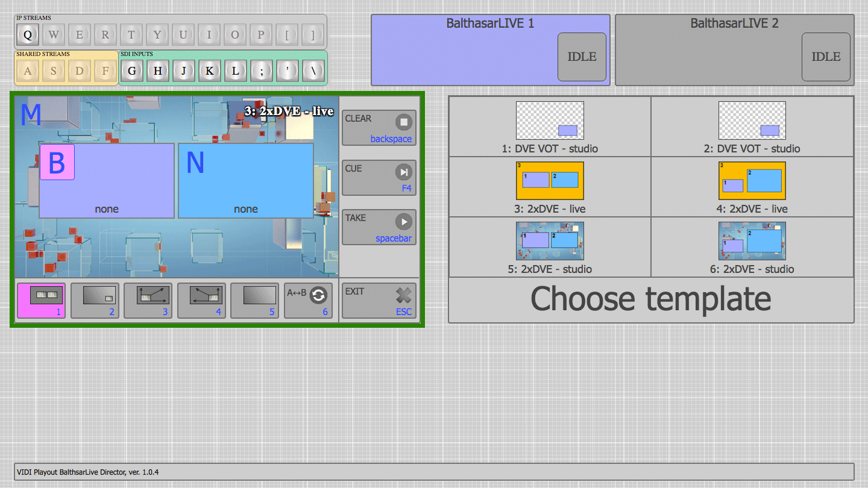Screen dimensions: 868x488
Task: Activate layout preset 3
Action: 148,301
